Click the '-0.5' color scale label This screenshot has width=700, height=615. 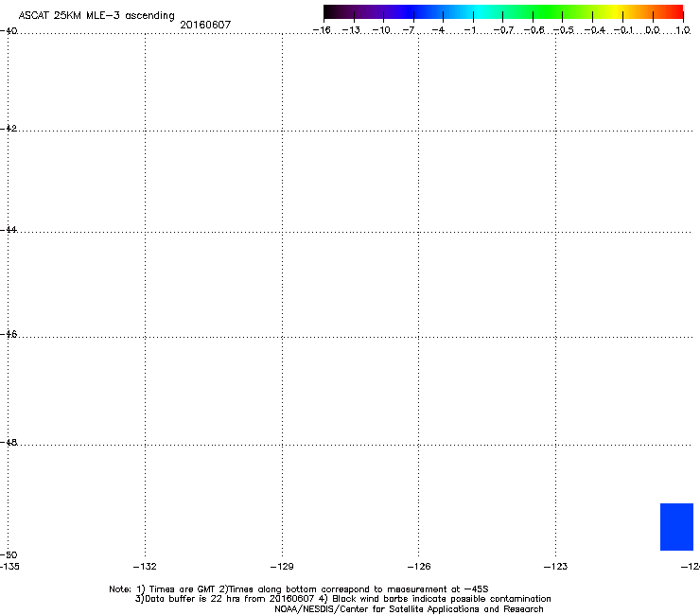pyautogui.click(x=564, y=30)
